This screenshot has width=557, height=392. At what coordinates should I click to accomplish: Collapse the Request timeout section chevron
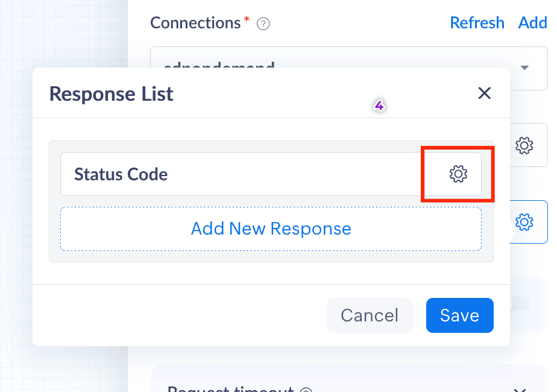click(520, 390)
